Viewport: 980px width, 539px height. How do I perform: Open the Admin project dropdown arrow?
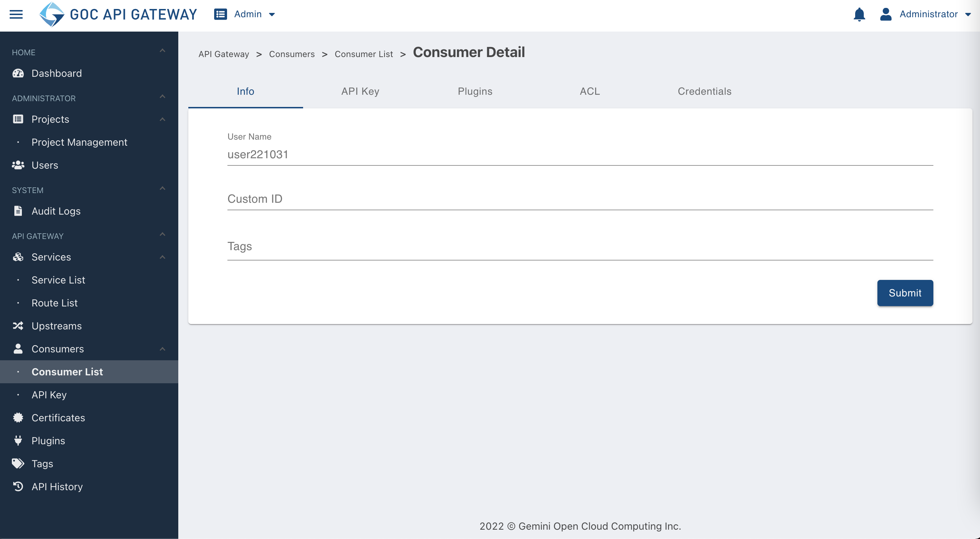[272, 14]
